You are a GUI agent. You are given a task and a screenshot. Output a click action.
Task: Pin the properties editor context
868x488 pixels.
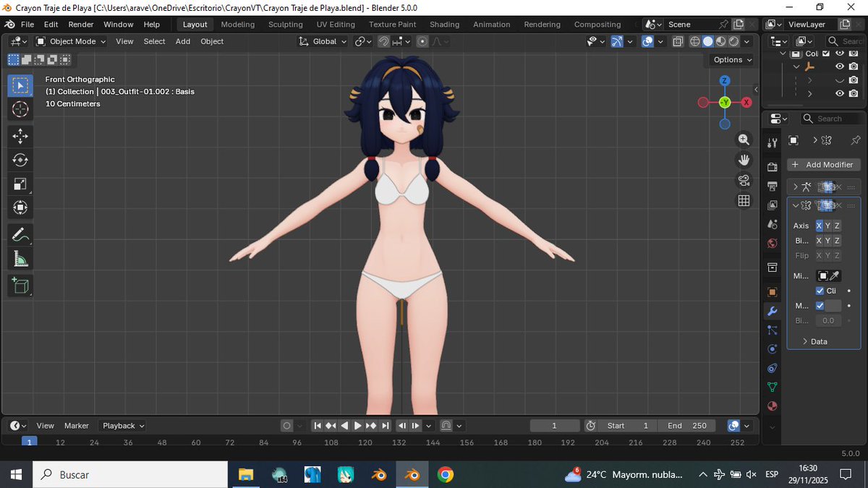pyautogui.click(x=856, y=140)
